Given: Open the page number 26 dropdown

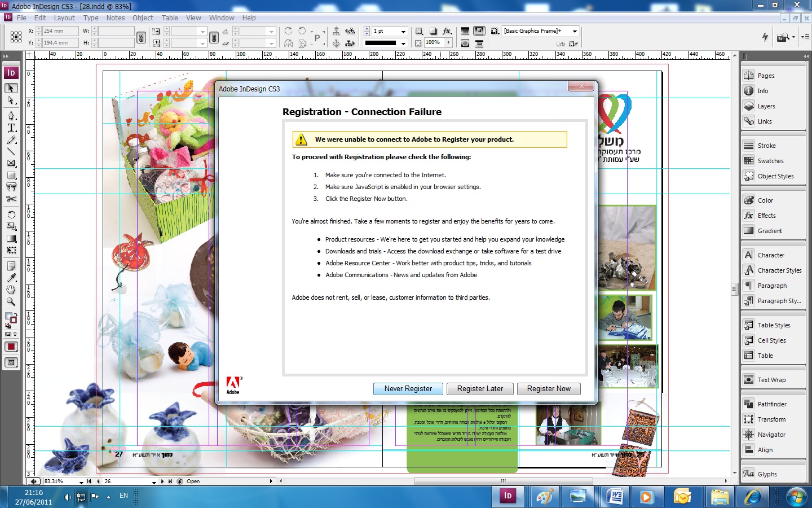Looking at the screenshot, I should click(x=154, y=482).
